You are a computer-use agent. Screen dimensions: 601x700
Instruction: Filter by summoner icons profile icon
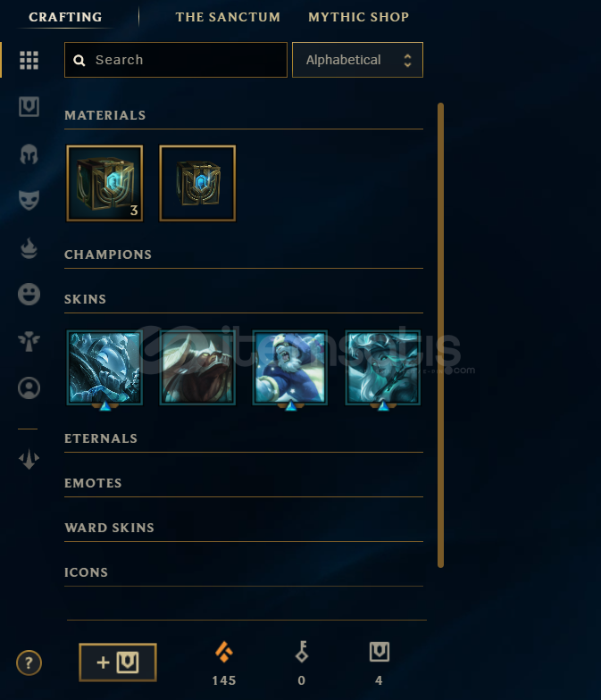(29, 387)
